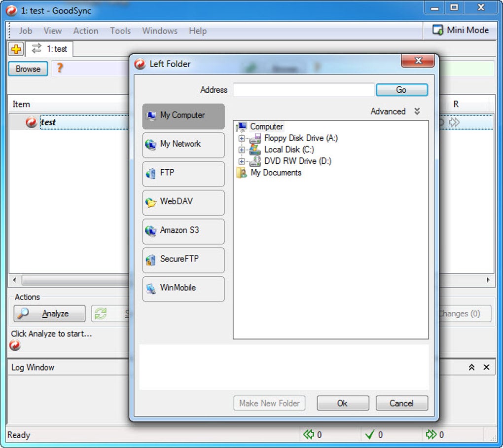Click the Ok button in Left Folder dialog
This screenshot has width=503, height=448.
[x=343, y=403]
